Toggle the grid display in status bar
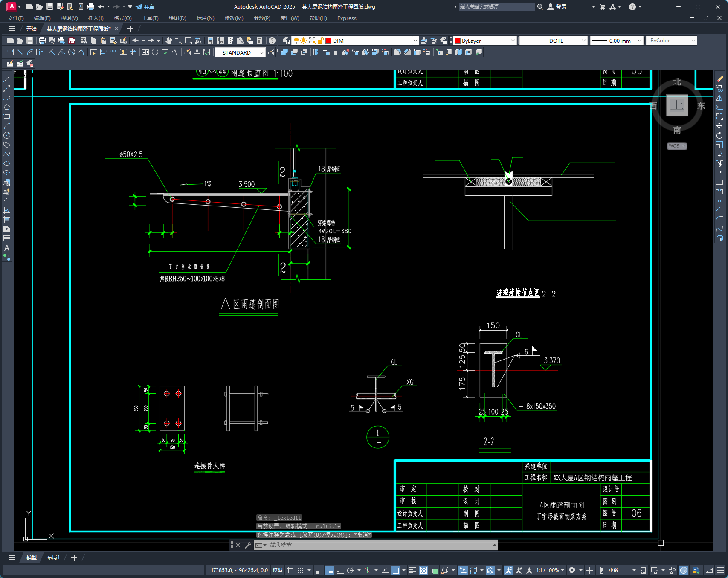This screenshot has height=578, width=728. 290,570
